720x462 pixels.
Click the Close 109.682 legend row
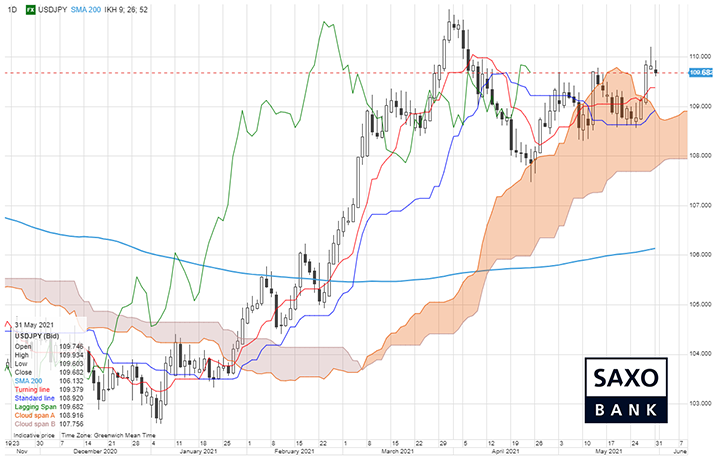pos(49,372)
